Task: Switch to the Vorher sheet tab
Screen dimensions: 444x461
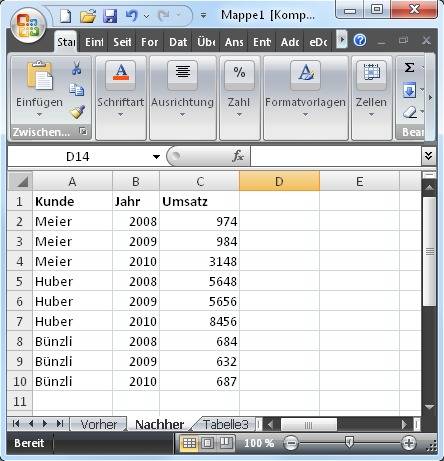Action: 99,424
